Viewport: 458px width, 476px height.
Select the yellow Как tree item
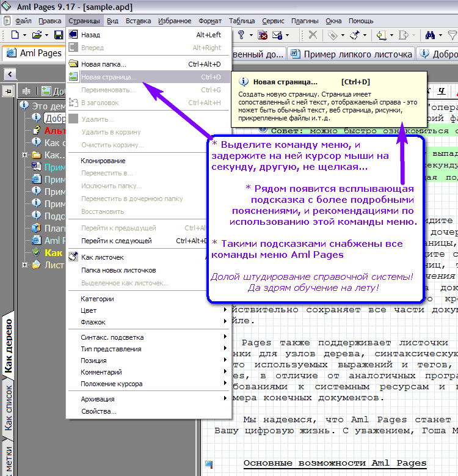click(x=53, y=252)
